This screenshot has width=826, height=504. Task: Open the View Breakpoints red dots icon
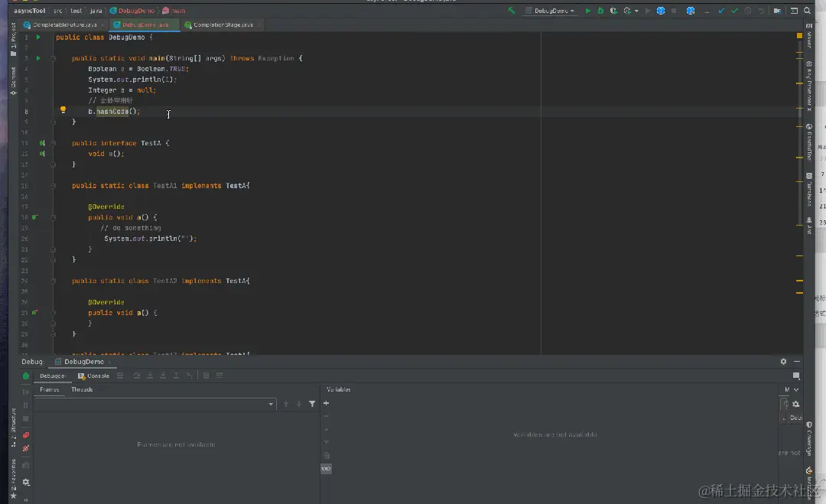click(x=26, y=435)
